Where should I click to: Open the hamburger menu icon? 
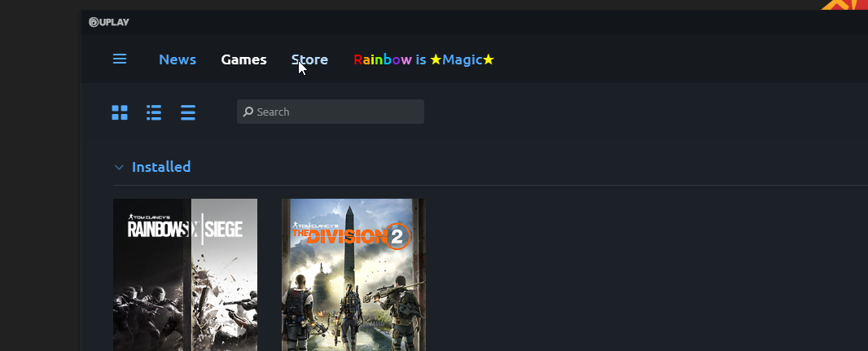click(x=120, y=59)
